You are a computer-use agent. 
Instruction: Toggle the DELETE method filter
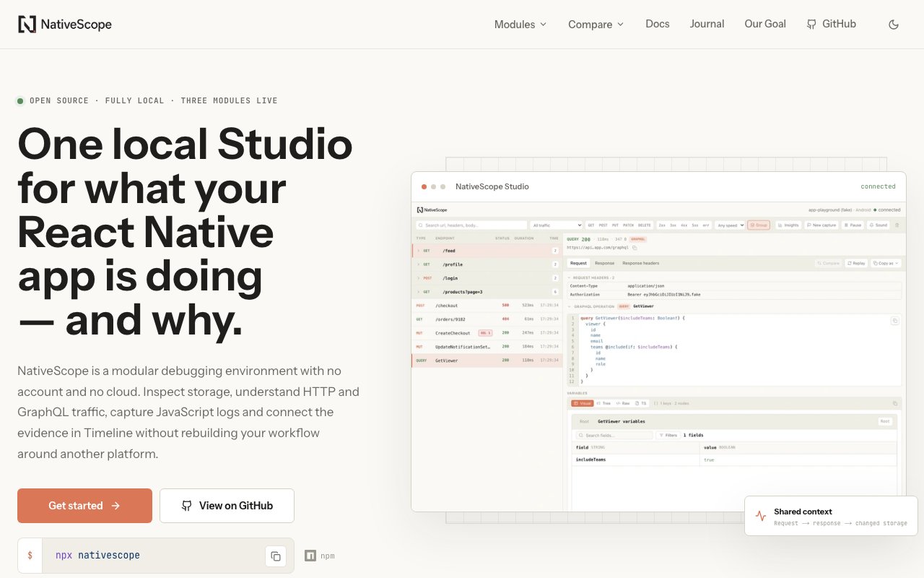click(x=645, y=225)
